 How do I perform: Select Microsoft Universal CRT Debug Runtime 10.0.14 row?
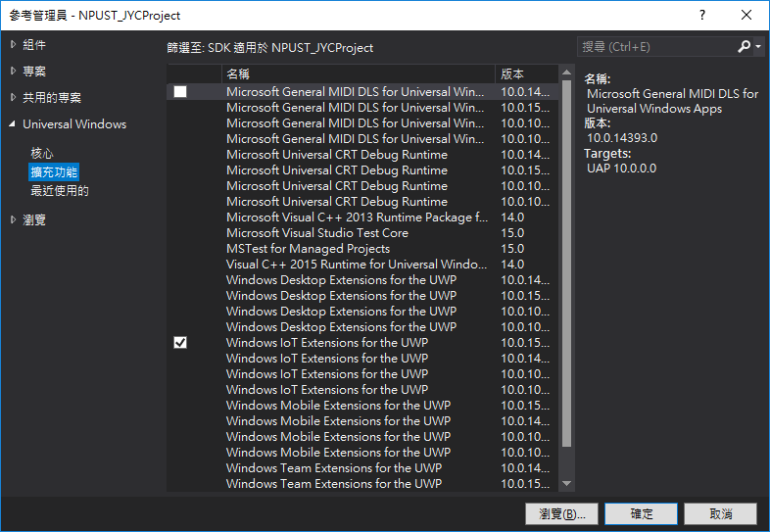coord(362,155)
